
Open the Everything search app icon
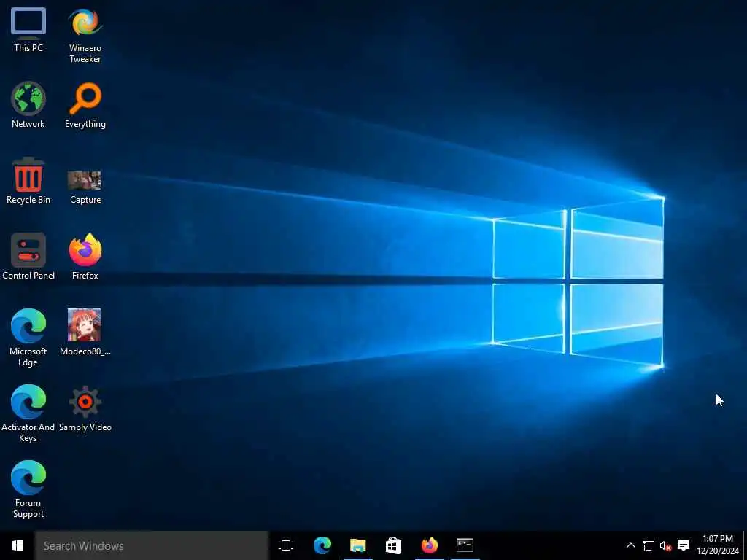coord(85,105)
